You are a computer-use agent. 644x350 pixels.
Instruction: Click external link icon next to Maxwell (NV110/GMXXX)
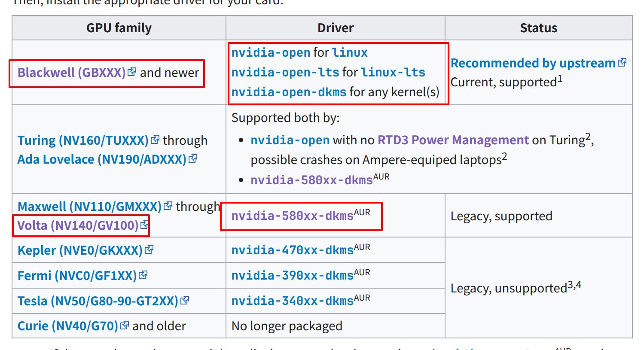tap(168, 206)
